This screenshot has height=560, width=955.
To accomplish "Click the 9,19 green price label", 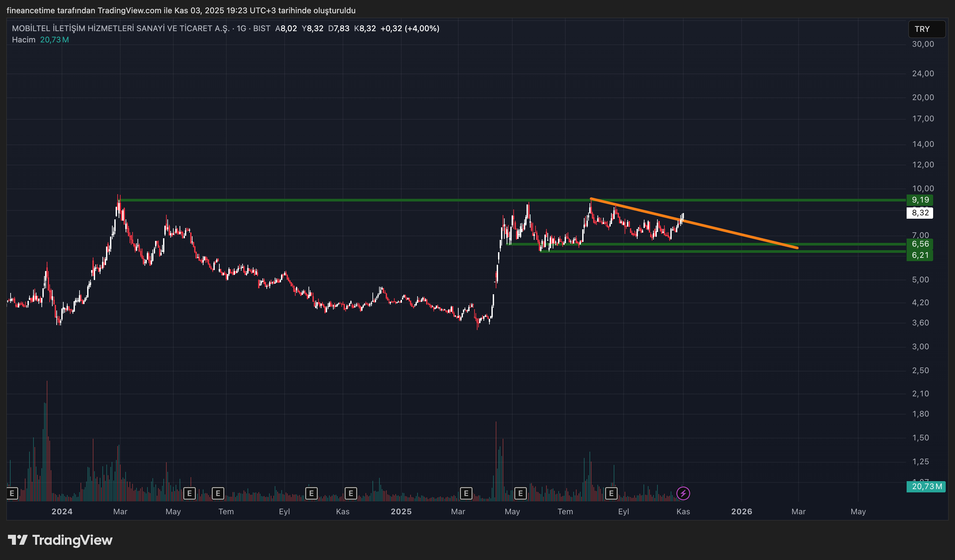I will click(x=920, y=200).
